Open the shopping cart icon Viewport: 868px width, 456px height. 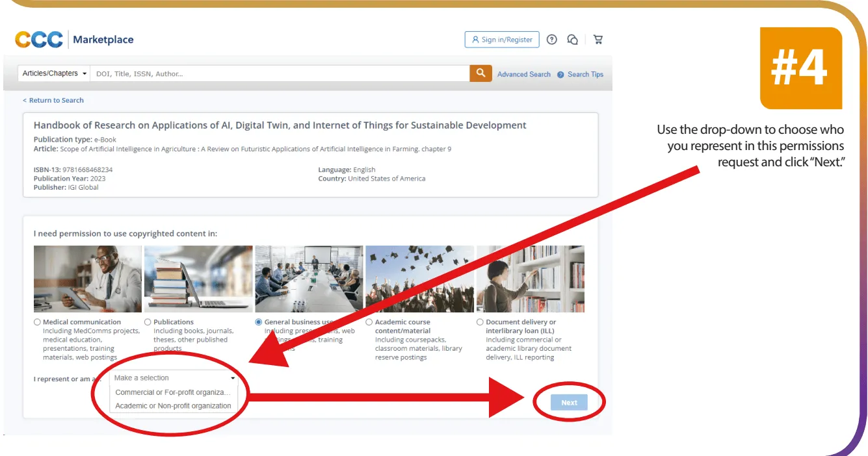[x=598, y=40]
